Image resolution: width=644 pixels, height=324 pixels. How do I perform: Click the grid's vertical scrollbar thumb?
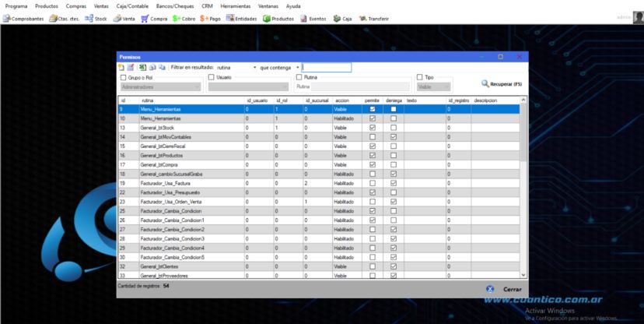(x=523, y=132)
